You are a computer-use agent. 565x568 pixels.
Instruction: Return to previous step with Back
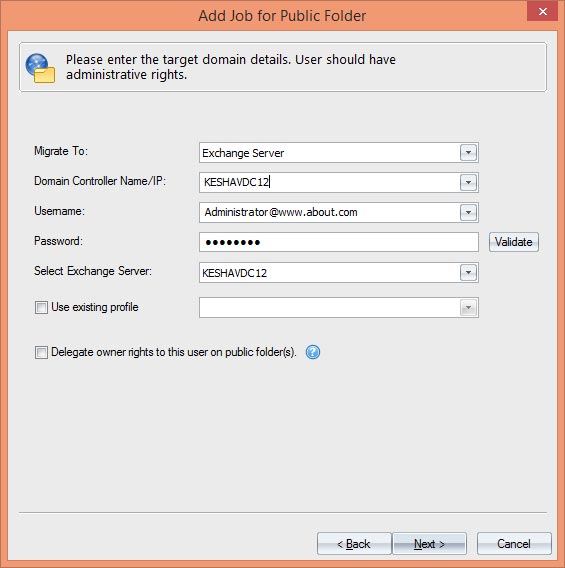[x=354, y=544]
